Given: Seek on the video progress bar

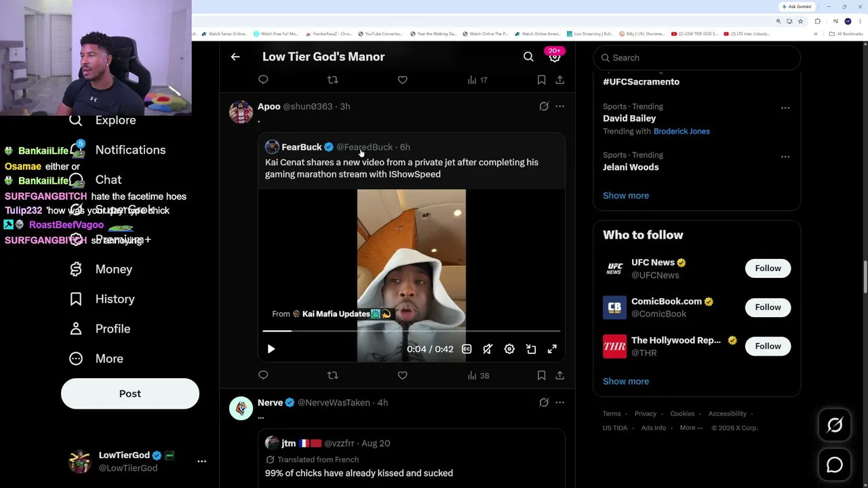Looking at the screenshot, I should pos(411,331).
